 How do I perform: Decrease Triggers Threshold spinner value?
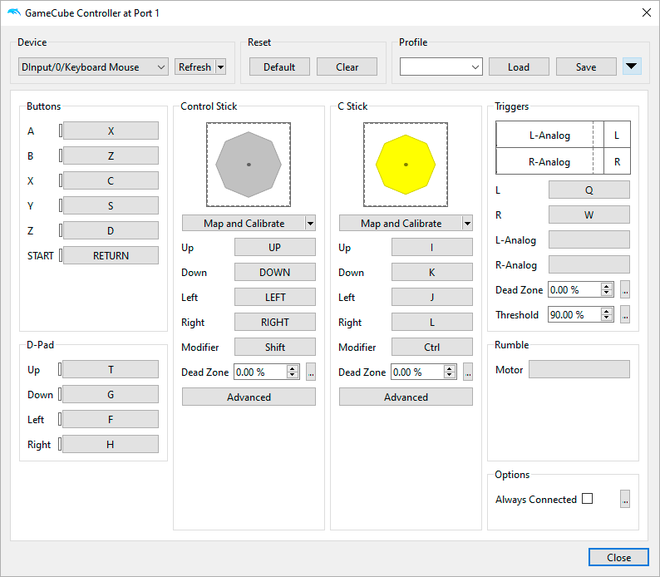coord(606,318)
